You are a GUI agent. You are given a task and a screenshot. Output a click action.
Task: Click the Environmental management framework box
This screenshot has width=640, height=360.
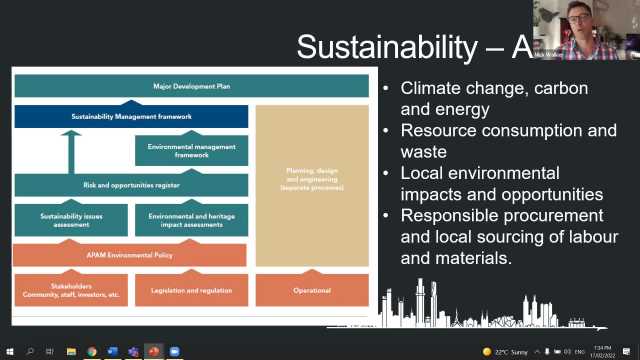coord(191,151)
